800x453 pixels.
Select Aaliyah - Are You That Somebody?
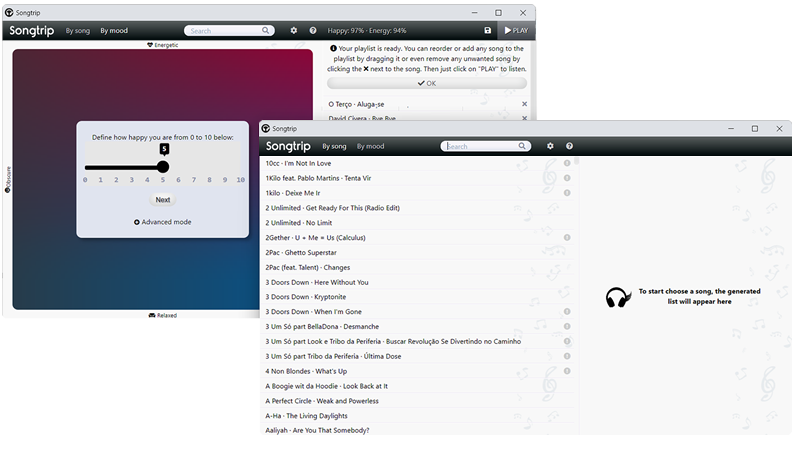click(x=418, y=430)
